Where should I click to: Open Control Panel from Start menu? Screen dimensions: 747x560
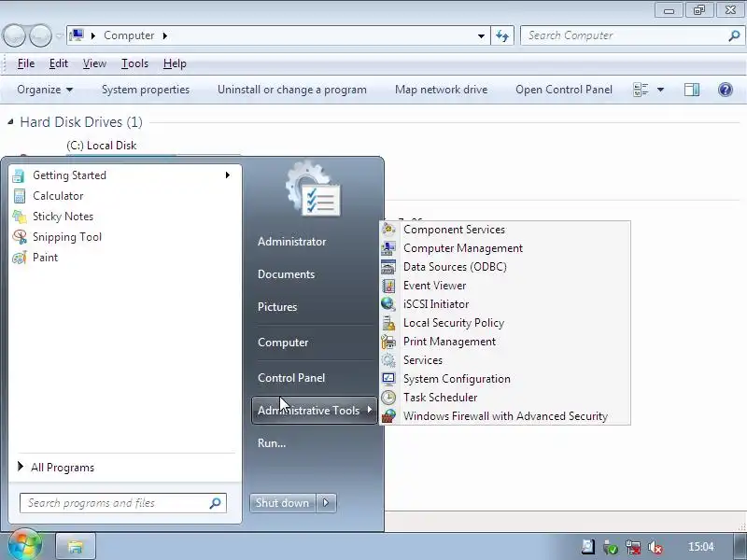coord(291,378)
